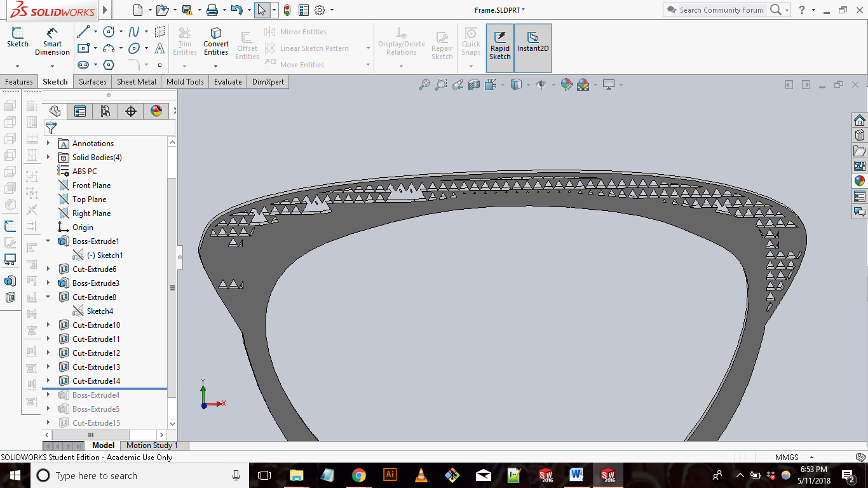Open Adobe Illustrator from the taskbar
The width and height of the screenshot is (868, 488).
[390, 475]
